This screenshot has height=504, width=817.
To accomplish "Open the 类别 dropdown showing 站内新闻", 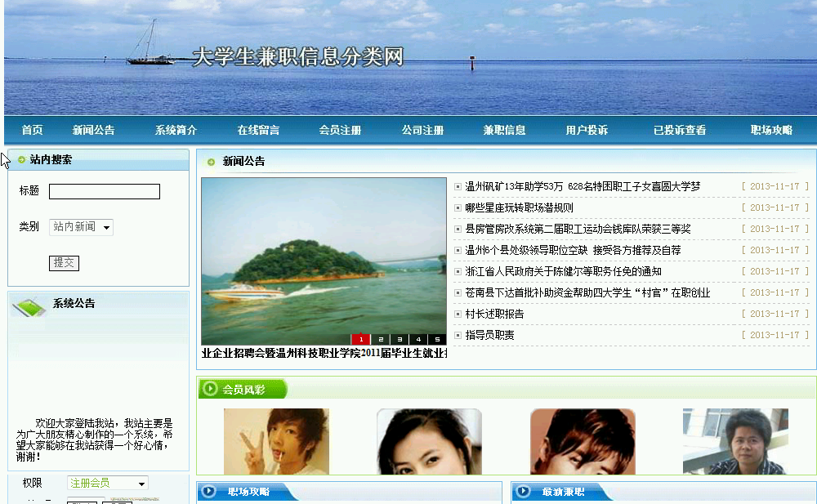I will (81, 227).
